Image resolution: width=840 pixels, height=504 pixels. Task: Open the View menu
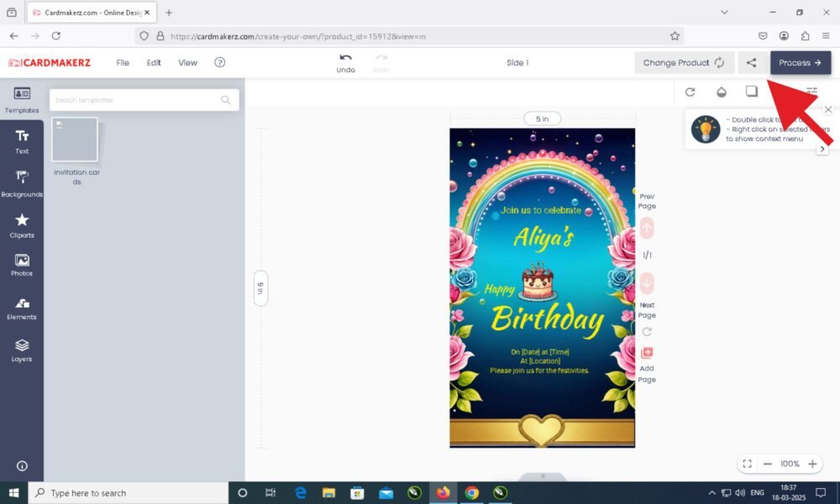pos(188,63)
